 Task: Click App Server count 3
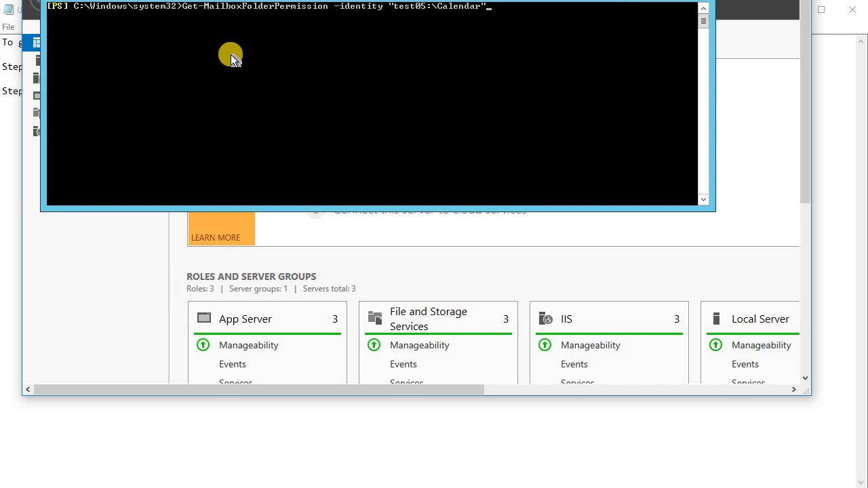pos(335,319)
